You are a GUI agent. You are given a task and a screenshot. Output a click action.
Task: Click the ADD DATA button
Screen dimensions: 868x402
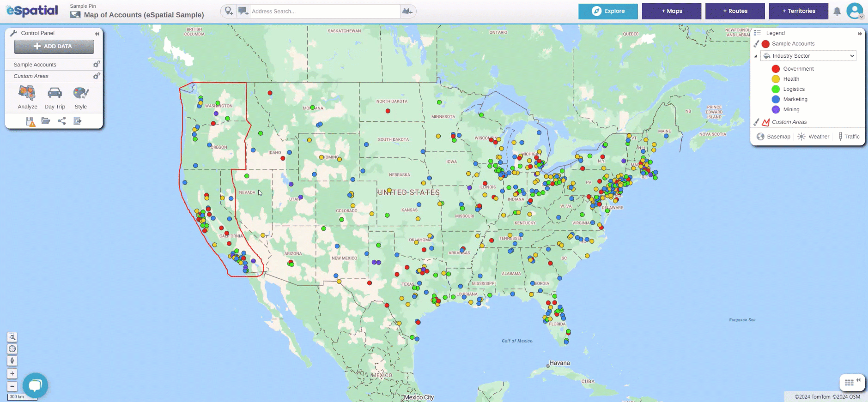[54, 46]
